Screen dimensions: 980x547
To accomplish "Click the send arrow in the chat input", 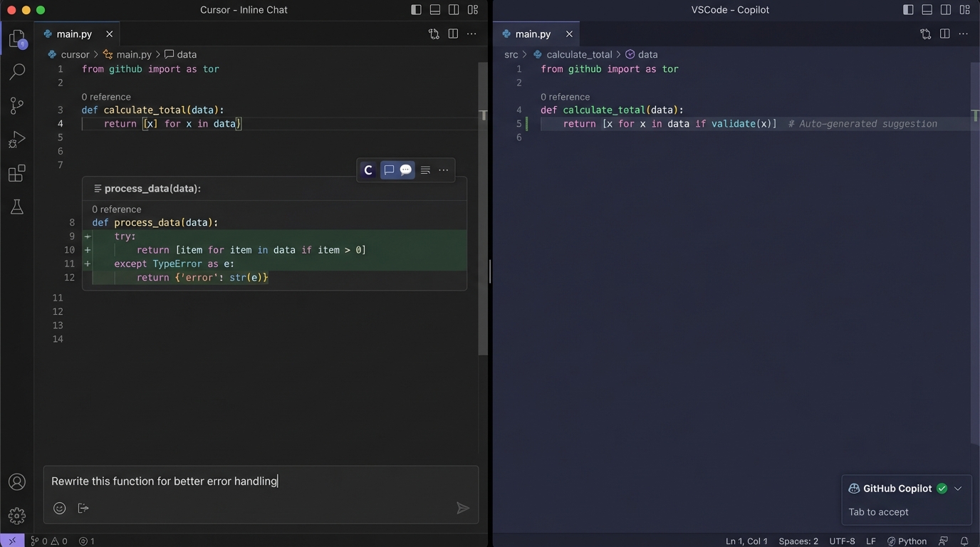I will 462,508.
